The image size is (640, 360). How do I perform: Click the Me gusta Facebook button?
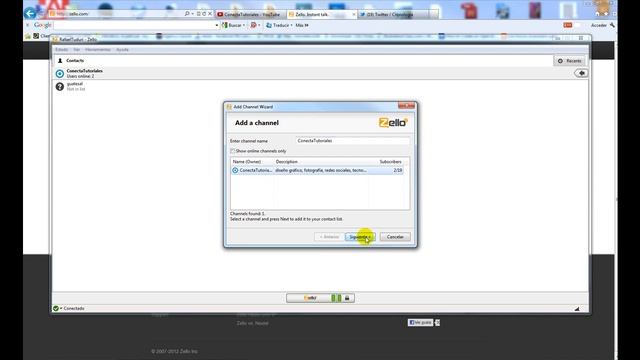click(420, 322)
